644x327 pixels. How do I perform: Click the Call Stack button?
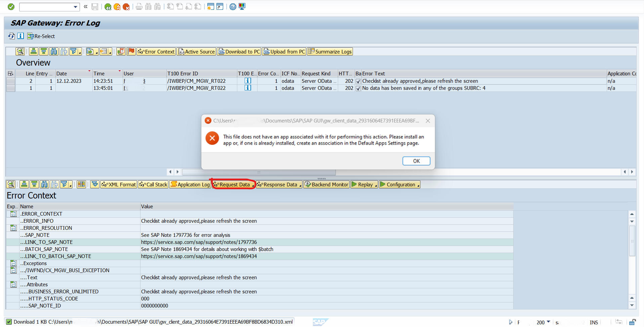(153, 184)
